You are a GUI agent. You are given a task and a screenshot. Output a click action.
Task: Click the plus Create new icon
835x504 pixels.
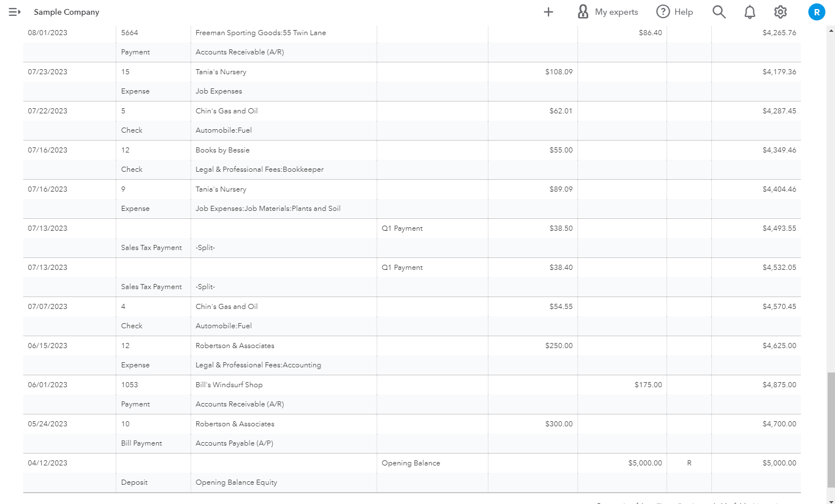pyautogui.click(x=549, y=12)
